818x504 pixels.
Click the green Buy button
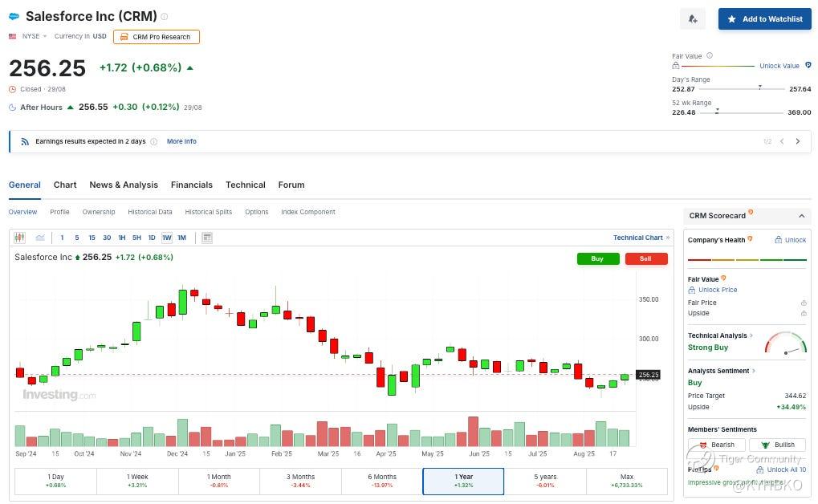(598, 258)
